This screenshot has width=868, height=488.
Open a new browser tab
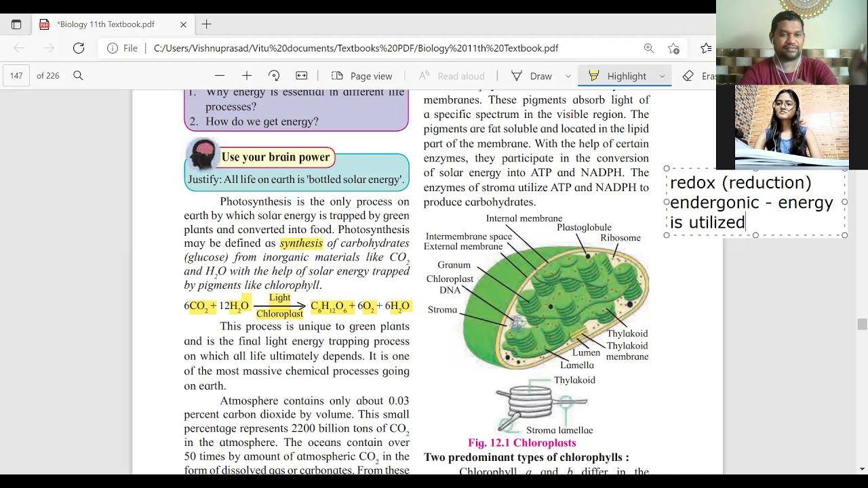[x=207, y=24]
